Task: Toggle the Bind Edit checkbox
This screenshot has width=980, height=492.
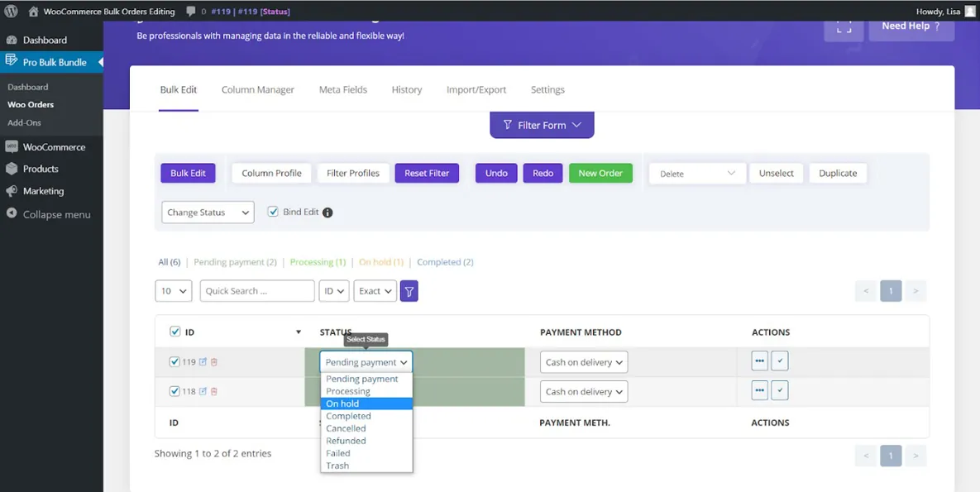Action: (273, 211)
